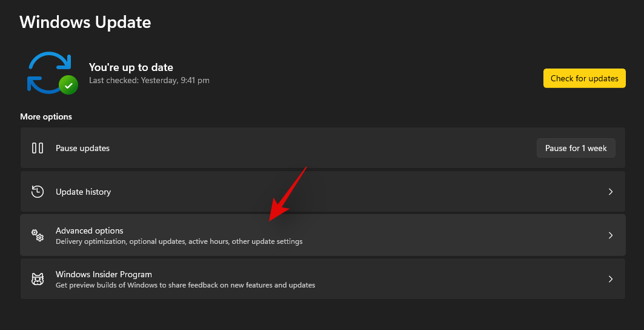Click the Windows Update page heading
Viewport: 644px width, 330px height.
[85, 22]
